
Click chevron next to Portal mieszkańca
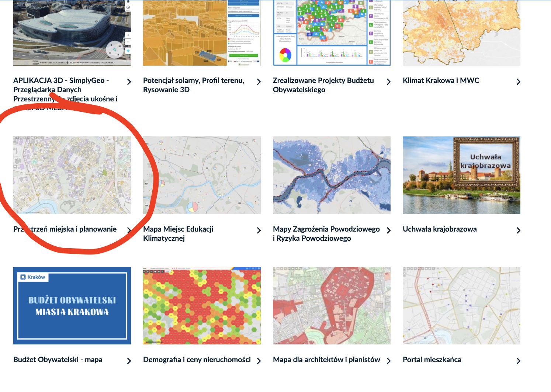tap(518, 361)
